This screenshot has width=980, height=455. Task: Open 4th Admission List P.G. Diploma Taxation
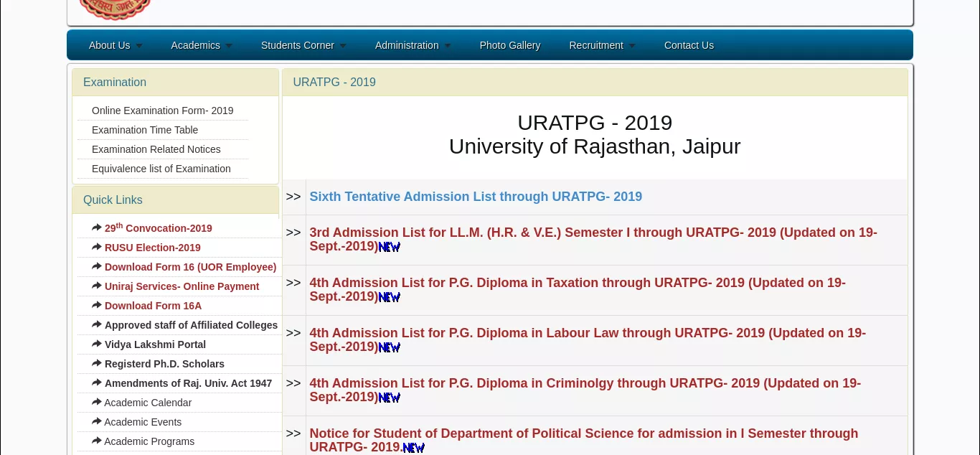(x=578, y=289)
